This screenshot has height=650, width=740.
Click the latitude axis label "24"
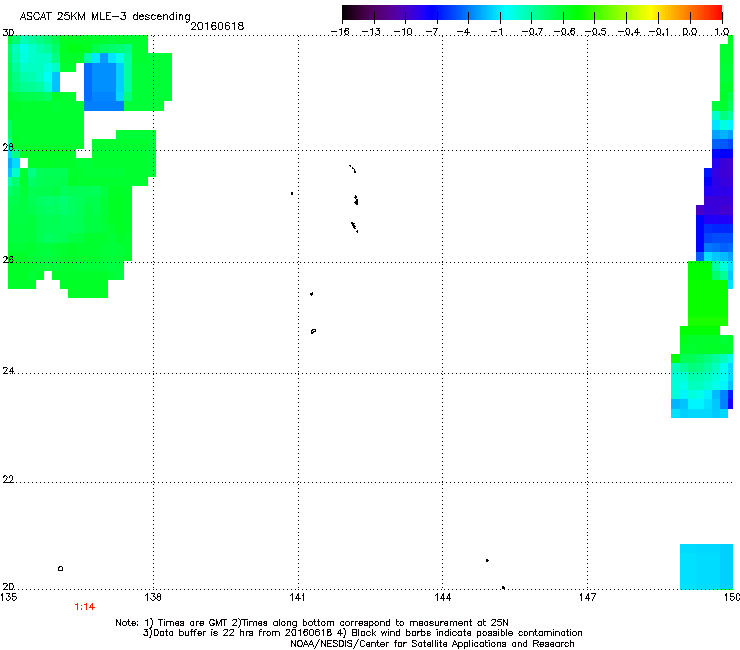click(x=8, y=371)
